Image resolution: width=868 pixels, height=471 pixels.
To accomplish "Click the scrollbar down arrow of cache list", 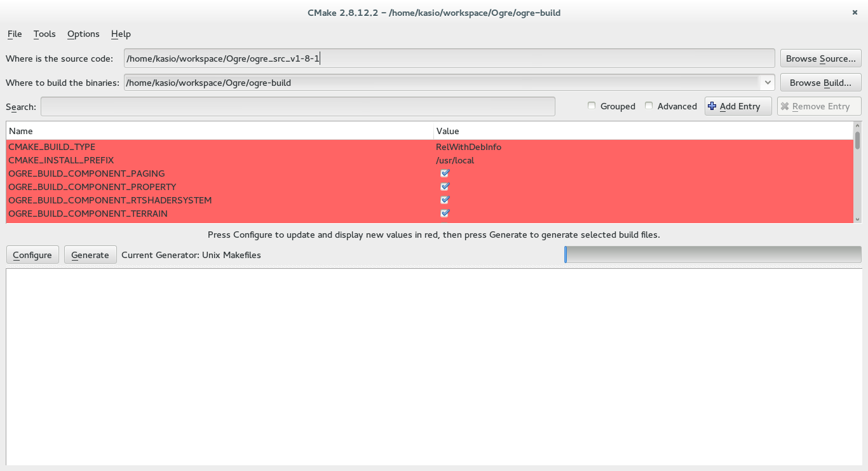I will click(857, 219).
